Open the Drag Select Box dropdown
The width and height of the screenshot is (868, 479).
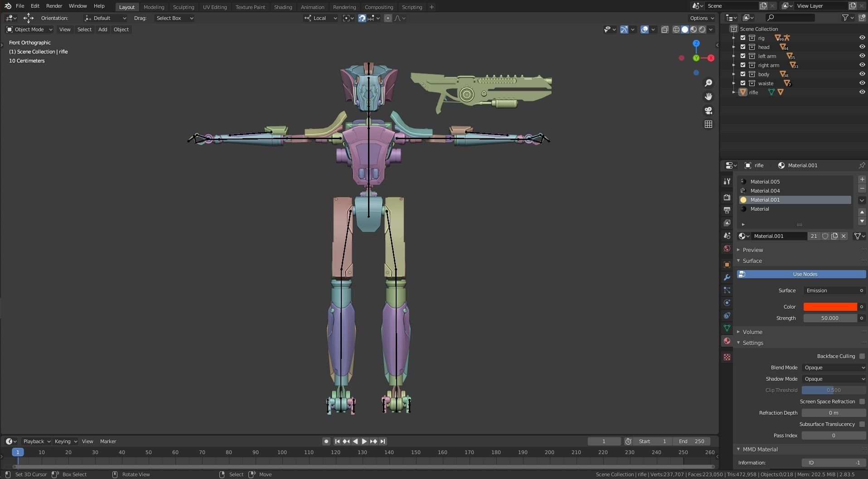pos(174,18)
